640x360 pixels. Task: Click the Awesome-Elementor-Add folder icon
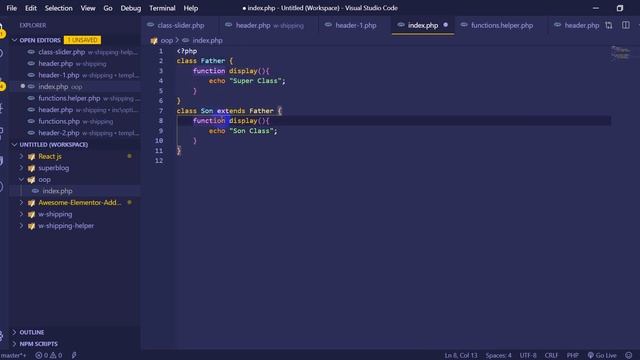point(31,203)
